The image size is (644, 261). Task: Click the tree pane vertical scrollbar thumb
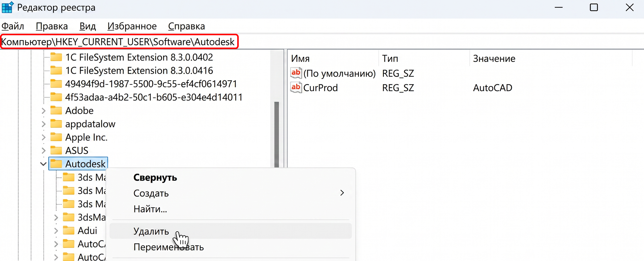[277, 134]
